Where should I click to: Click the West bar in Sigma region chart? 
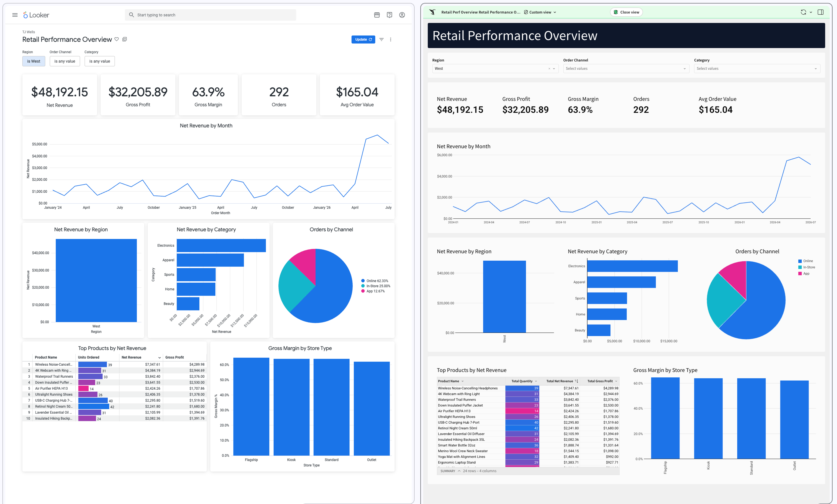tap(504, 297)
